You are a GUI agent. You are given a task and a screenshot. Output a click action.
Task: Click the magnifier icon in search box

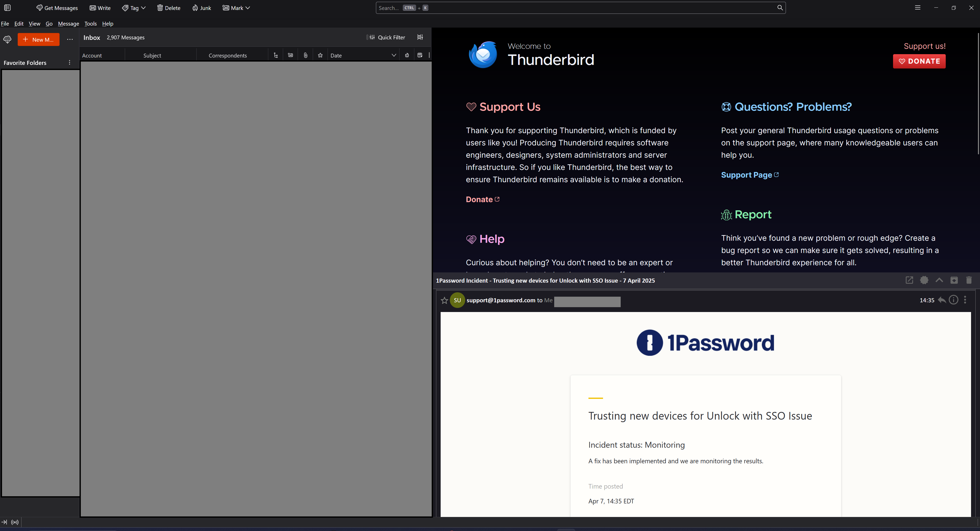coord(780,8)
